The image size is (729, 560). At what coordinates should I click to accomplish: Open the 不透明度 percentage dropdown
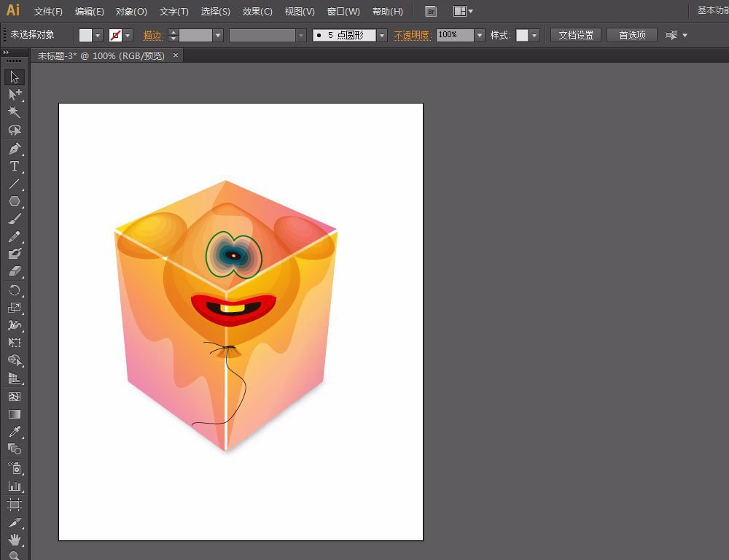[479, 35]
